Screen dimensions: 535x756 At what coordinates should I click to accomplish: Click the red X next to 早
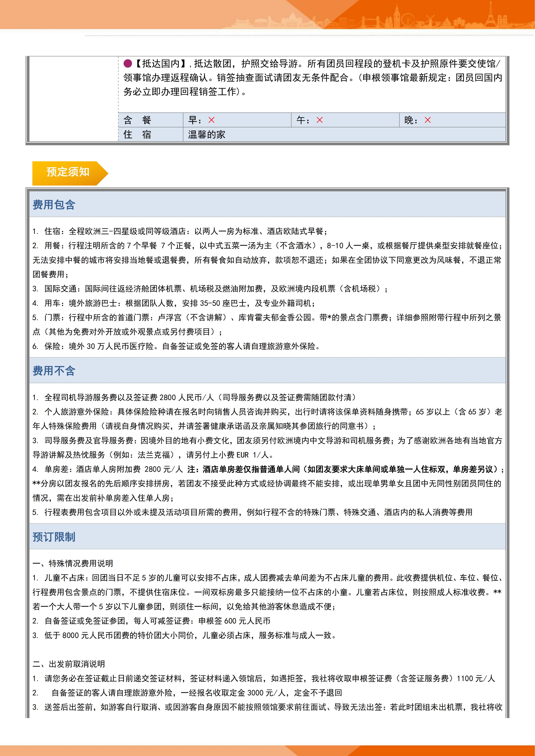(x=211, y=120)
